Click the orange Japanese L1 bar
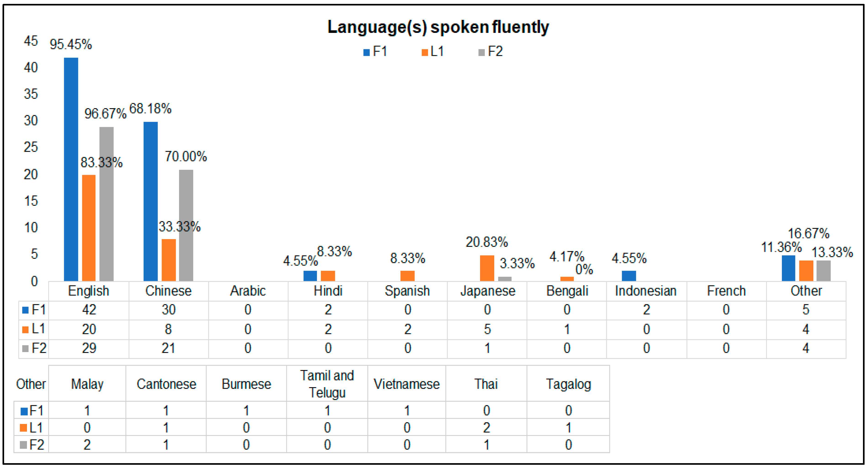 pyautogui.click(x=487, y=268)
